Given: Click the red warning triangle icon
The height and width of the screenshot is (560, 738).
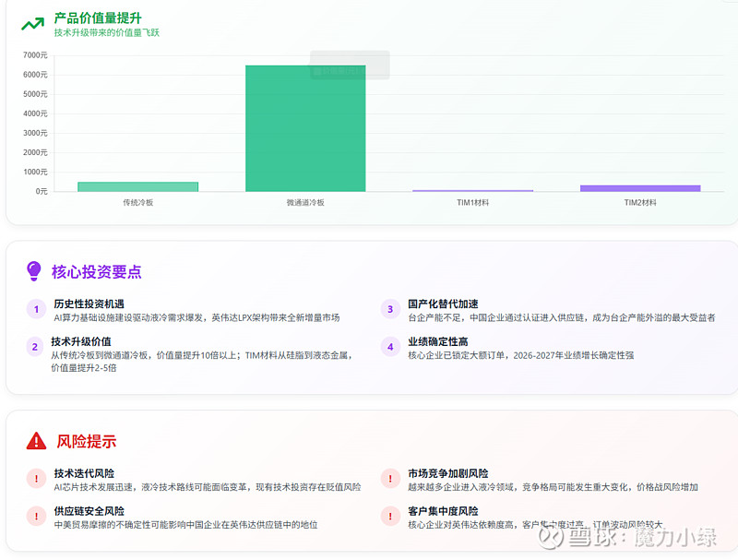Looking at the screenshot, I should pyautogui.click(x=36, y=441).
